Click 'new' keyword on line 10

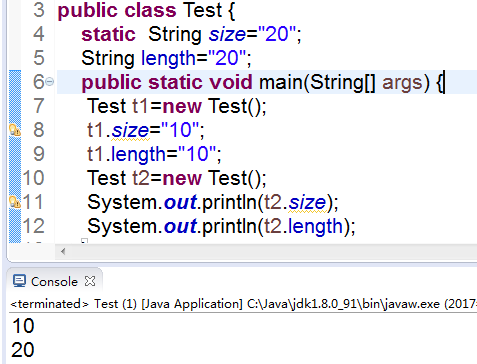[x=182, y=178]
